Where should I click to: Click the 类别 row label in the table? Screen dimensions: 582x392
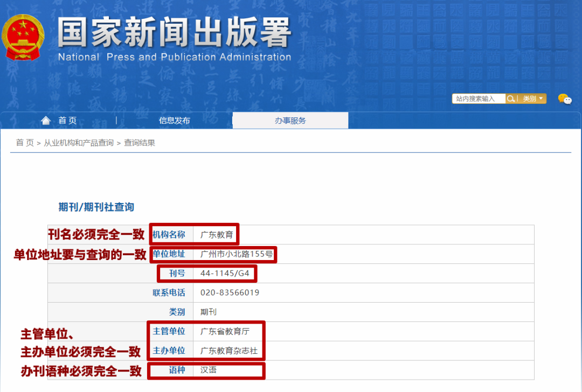[x=177, y=312]
